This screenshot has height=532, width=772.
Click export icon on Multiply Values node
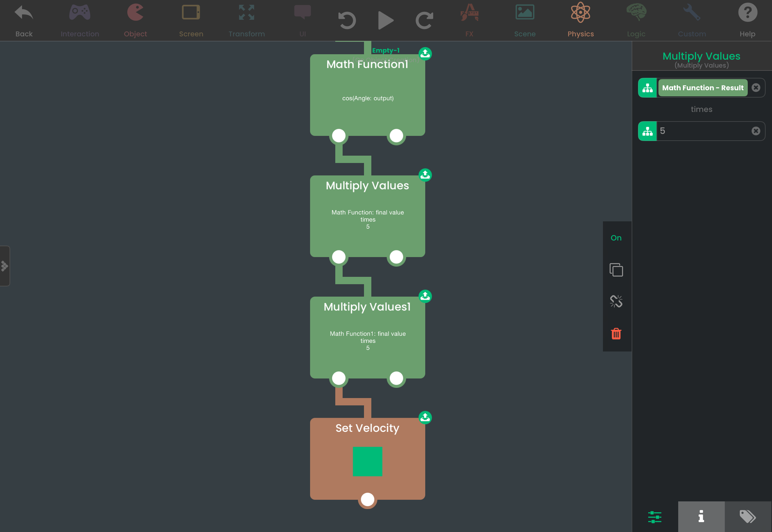coord(425,175)
